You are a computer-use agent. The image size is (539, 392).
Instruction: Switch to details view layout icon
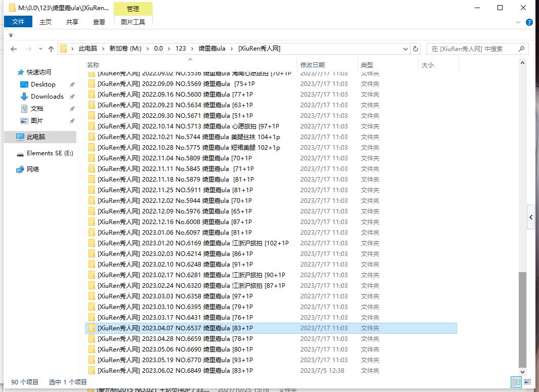click(516, 382)
